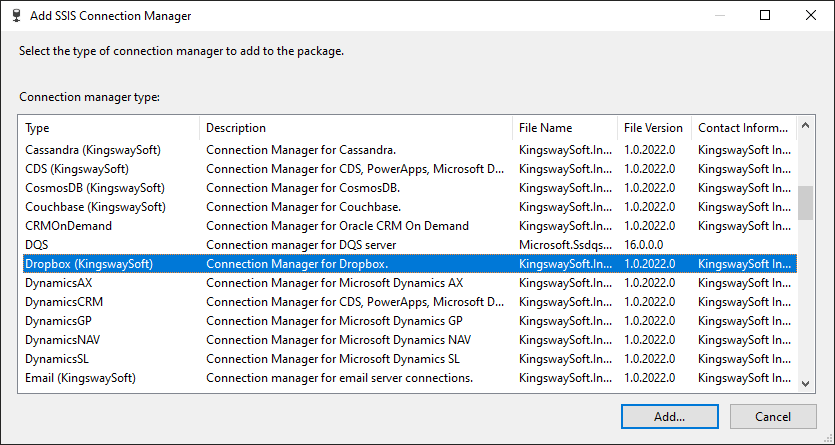This screenshot has width=835, height=445.
Task: Click 'Connection Manager for Oracle CRM On Demand'
Action: pos(337,226)
